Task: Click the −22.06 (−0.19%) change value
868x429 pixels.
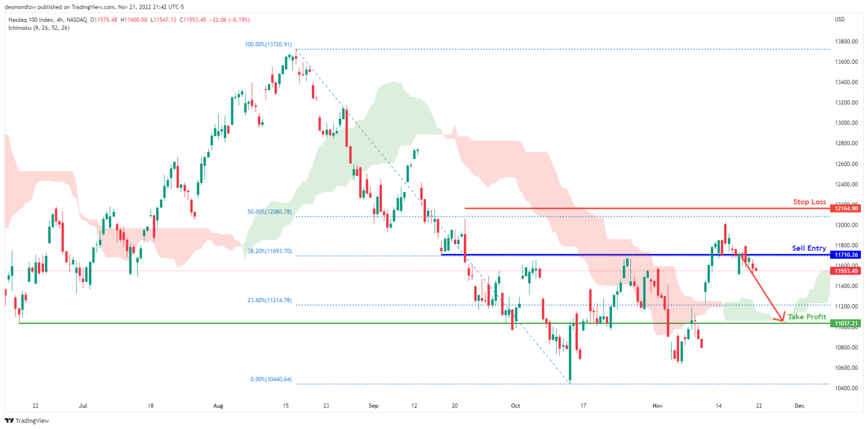Action: point(229,20)
